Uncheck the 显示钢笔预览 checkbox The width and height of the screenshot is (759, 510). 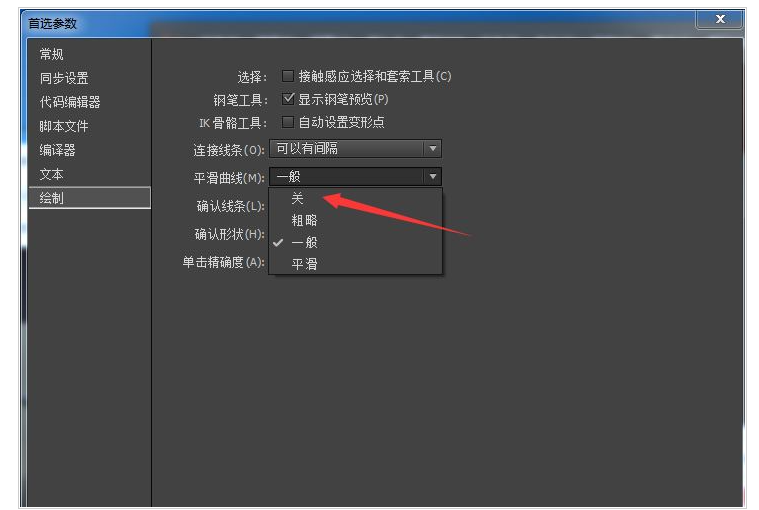pos(288,99)
